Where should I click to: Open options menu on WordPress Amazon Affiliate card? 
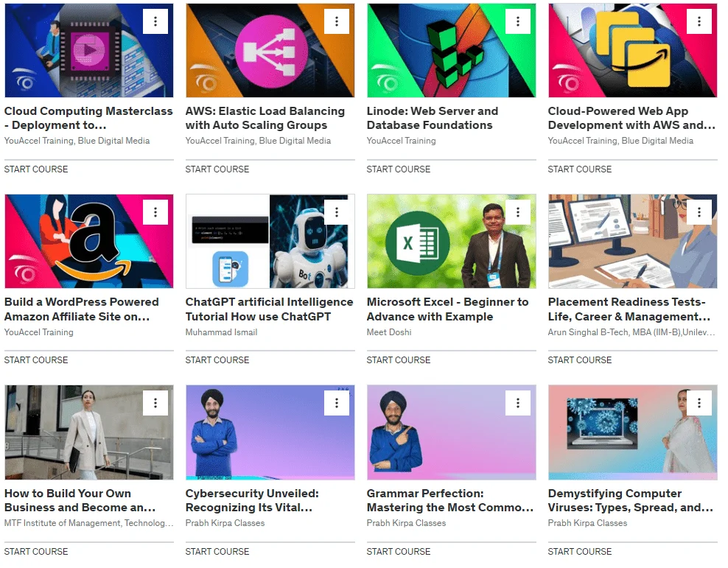pyautogui.click(x=155, y=212)
